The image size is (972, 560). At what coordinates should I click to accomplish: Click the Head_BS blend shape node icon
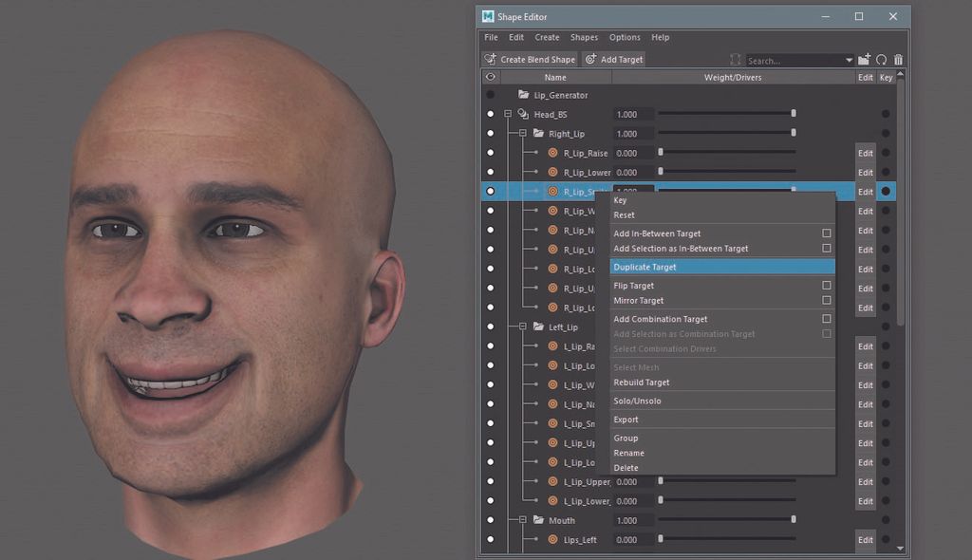click(x=522, y=114)
